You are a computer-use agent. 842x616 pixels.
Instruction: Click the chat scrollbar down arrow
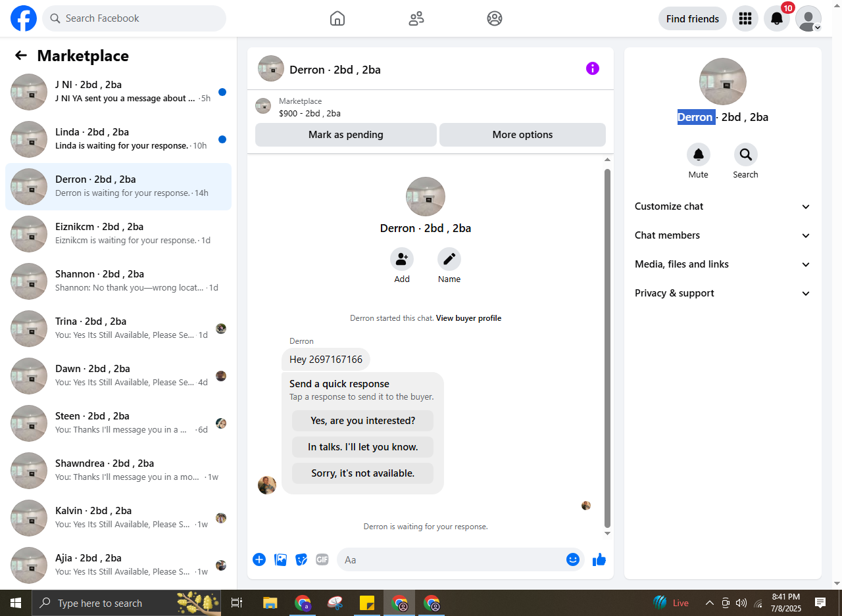(x=607, y=533)
